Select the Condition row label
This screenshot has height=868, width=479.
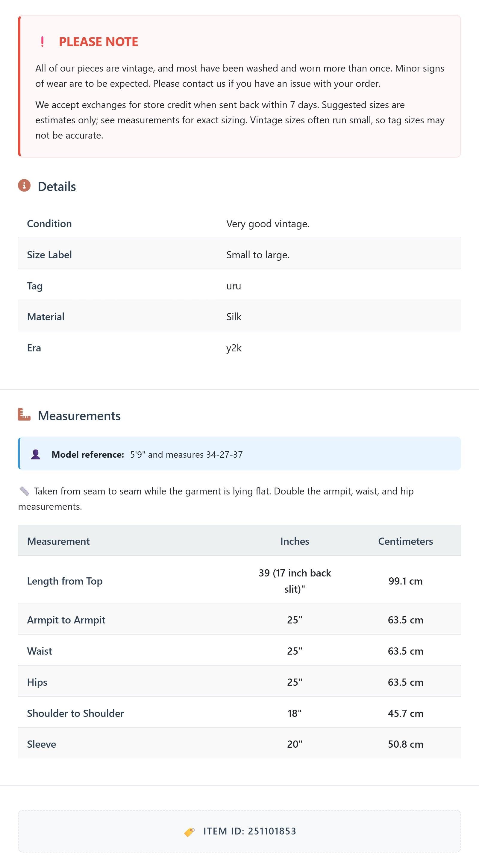[x=49, y=224]
